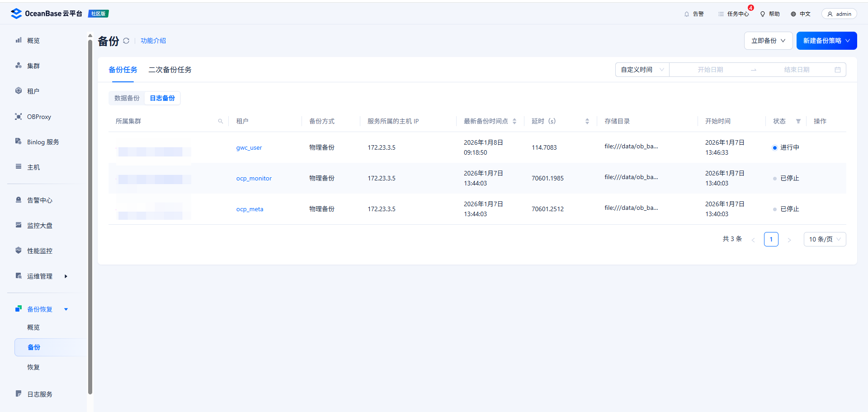Screen dimensions: 868x412
Task: Switch to the 数据备份 segment
Action: tap(127, 98)
